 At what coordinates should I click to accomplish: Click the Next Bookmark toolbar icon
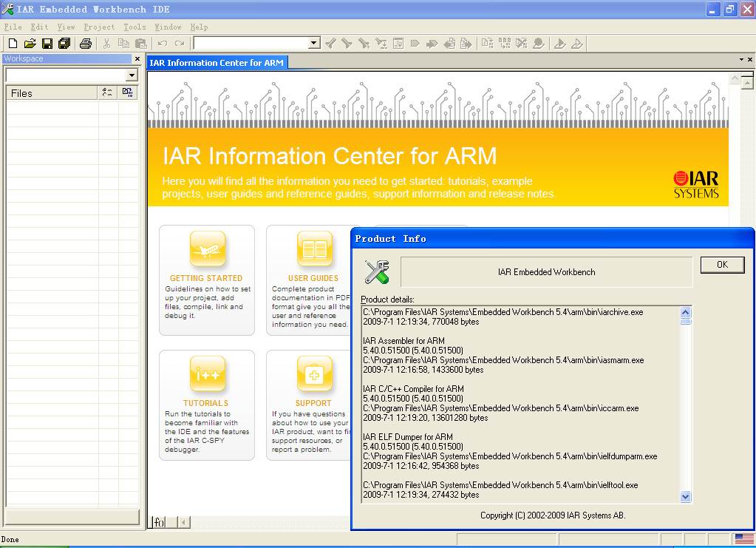tap(432, 44)
